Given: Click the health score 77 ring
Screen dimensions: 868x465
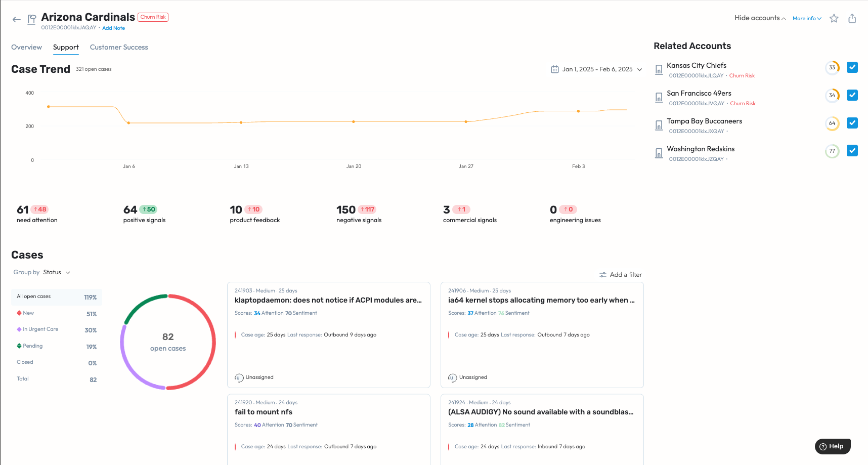Looking at the screenshot, I should pos(832,151).
